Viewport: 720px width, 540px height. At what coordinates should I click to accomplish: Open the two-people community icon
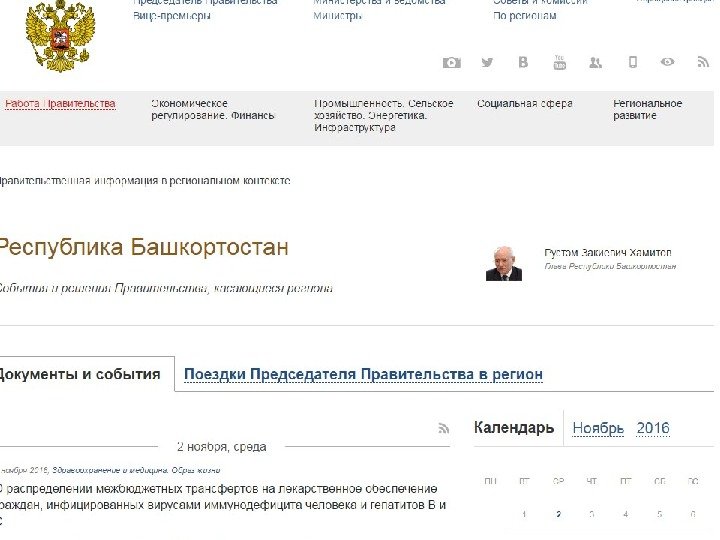pyautogui.click(x=596, y=62)
